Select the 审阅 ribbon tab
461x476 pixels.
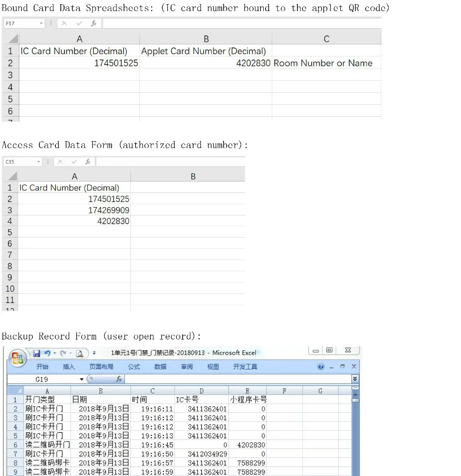click(187, 367)
